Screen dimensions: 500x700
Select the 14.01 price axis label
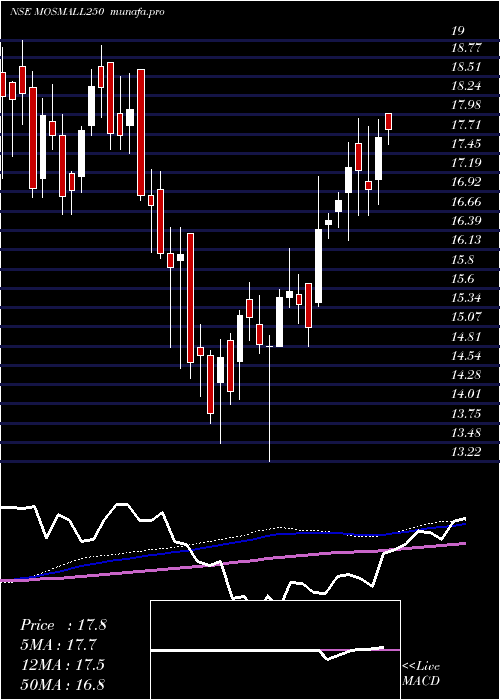point(466,394)
